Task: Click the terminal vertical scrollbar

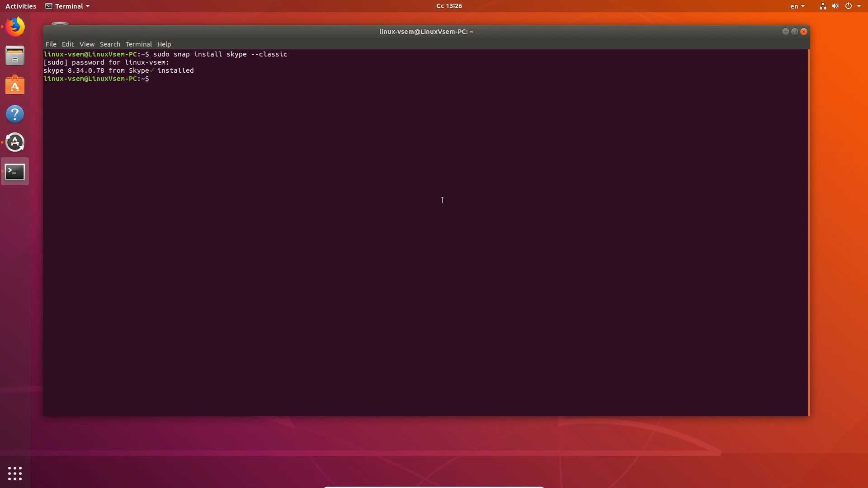Action: (x=808, y=233)
